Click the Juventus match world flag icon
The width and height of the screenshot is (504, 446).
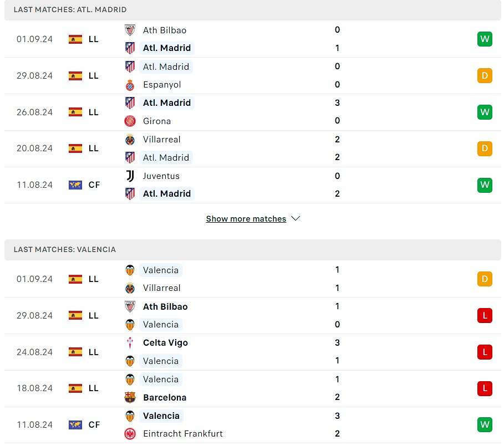[75, 185]
